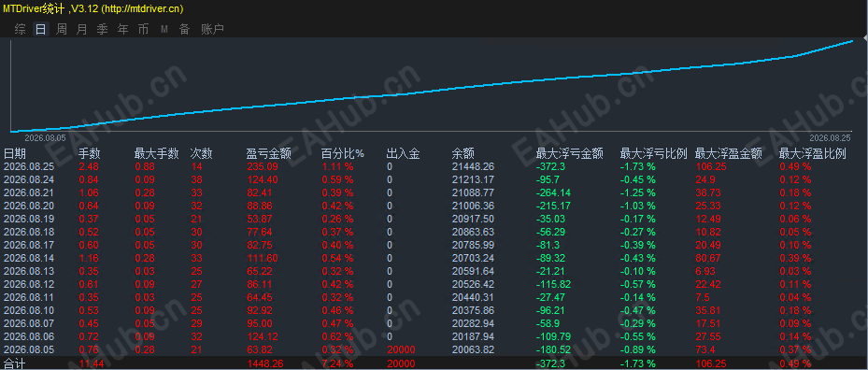
Task: Open the 账户 account tab
Action: click(x=212, y=29)
